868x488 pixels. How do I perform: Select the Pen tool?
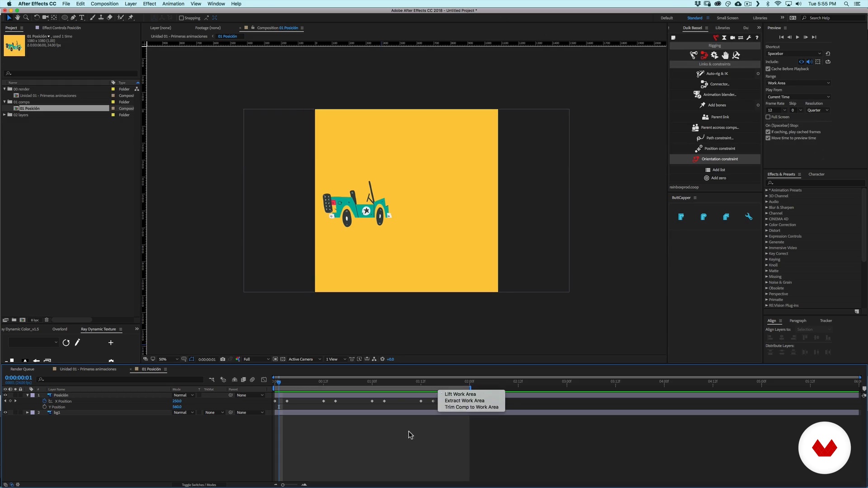tap(73, 18)
